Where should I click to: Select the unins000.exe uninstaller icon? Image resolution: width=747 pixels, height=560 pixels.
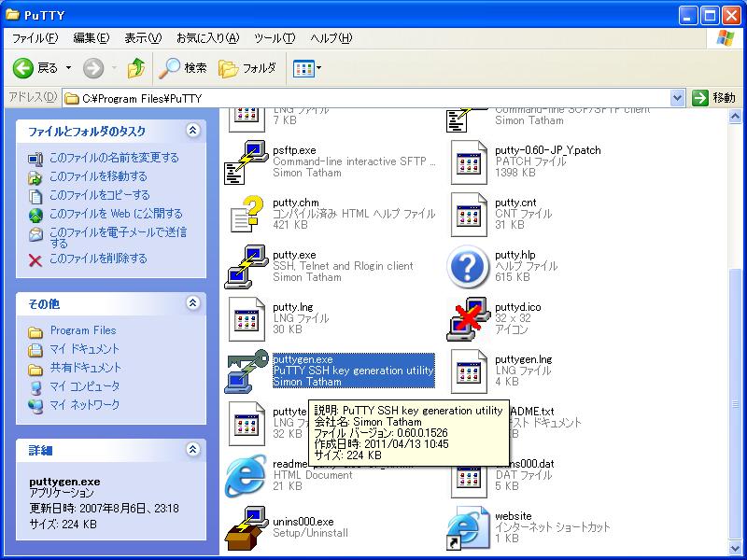tap(247, 527)
